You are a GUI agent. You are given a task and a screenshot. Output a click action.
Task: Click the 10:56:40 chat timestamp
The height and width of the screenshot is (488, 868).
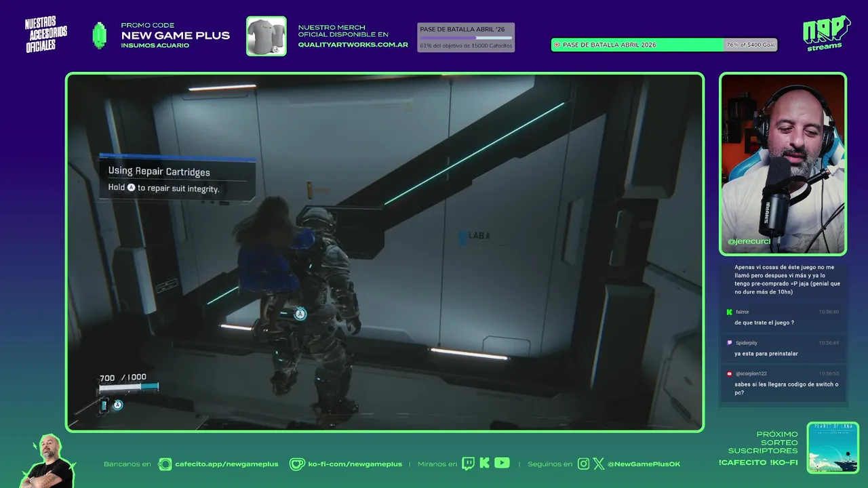pyautogui.click(x=829, y=312)
